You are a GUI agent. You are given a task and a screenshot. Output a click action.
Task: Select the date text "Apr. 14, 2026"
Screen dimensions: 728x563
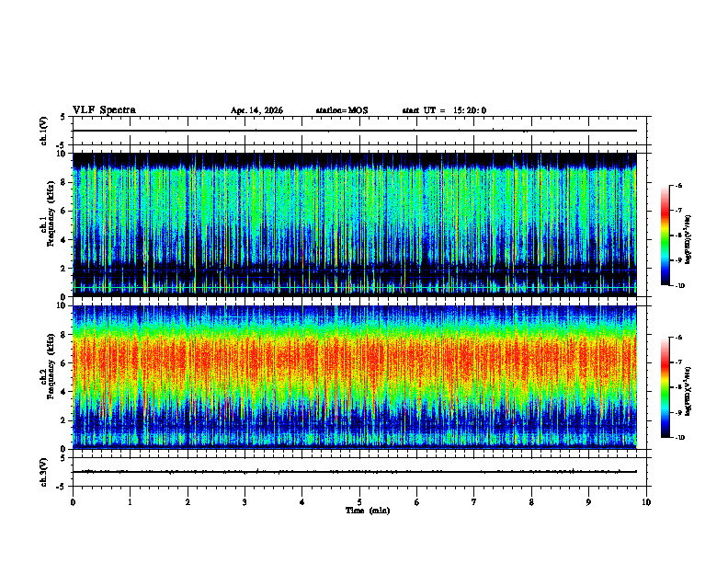pos(256,110)
